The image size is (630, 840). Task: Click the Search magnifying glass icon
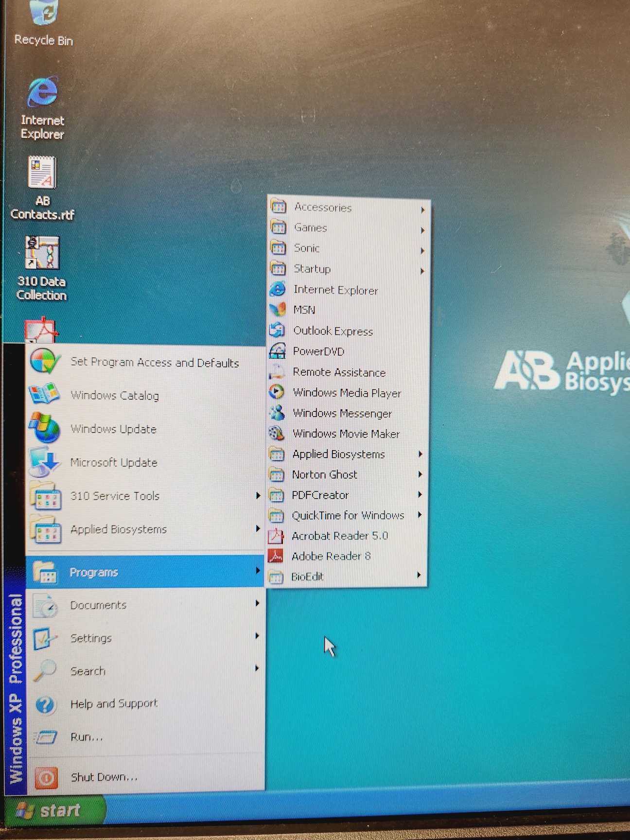tap(45, 671)
